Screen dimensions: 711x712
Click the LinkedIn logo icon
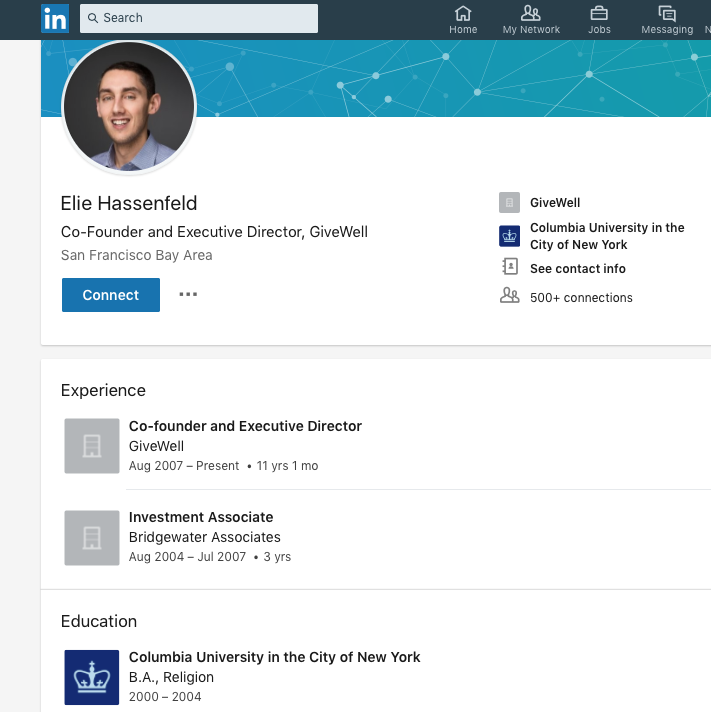pyautogui.click(x=55, y=18)
